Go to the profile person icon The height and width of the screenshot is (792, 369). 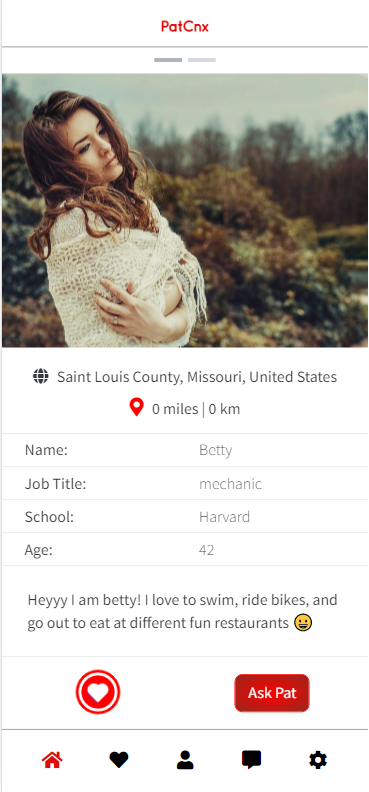point(185,760)
